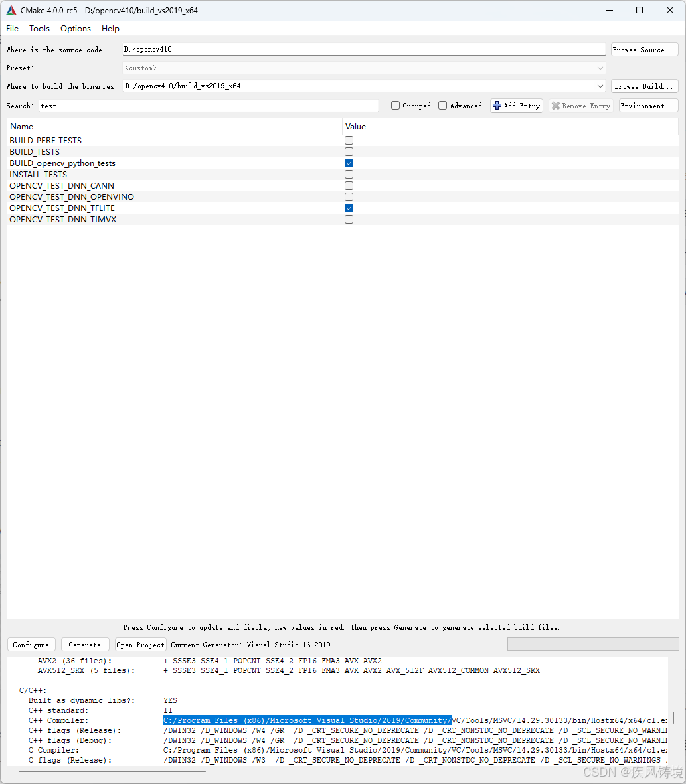686x784 pixels.
Task: Click the 'C++ flags (Debug):' log label
Action: (x=70, y=740)
